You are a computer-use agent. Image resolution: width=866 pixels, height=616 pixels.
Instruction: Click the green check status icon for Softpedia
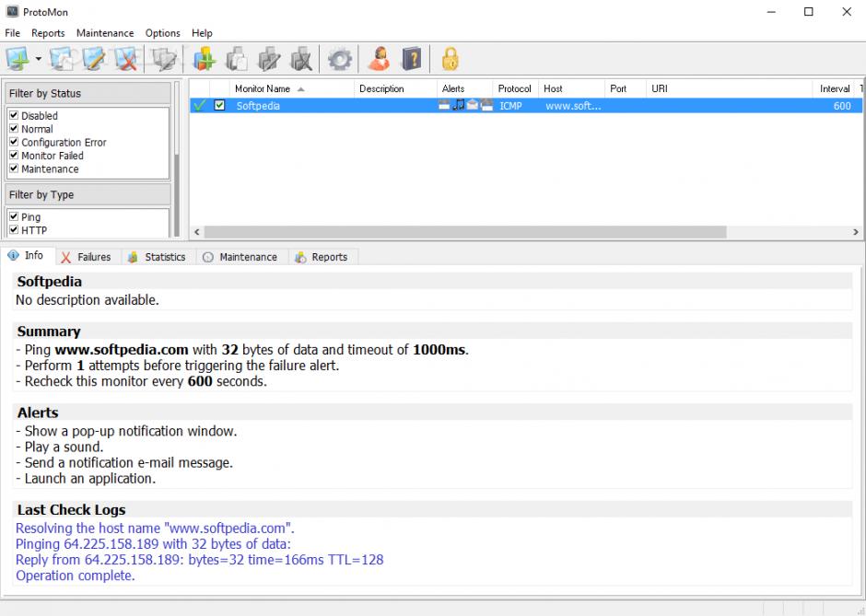pyautogui.click(x=199, y=105)
